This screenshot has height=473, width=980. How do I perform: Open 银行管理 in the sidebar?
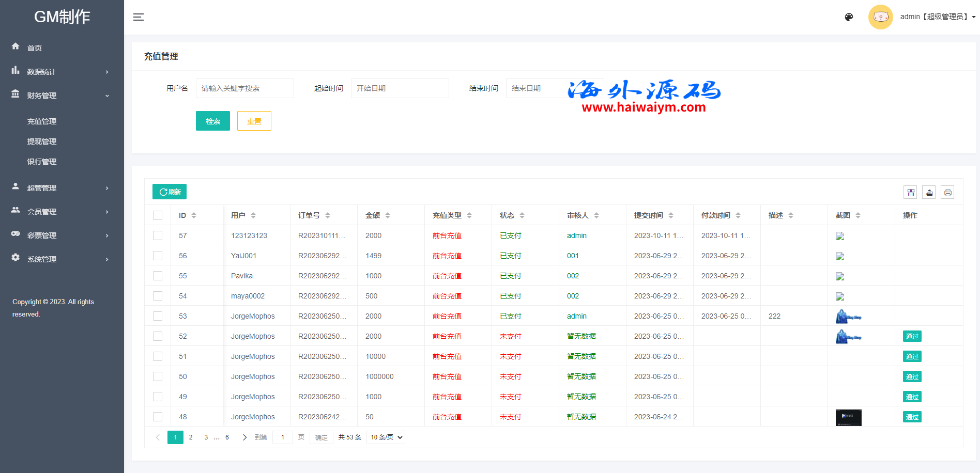(x=42, y=162)
